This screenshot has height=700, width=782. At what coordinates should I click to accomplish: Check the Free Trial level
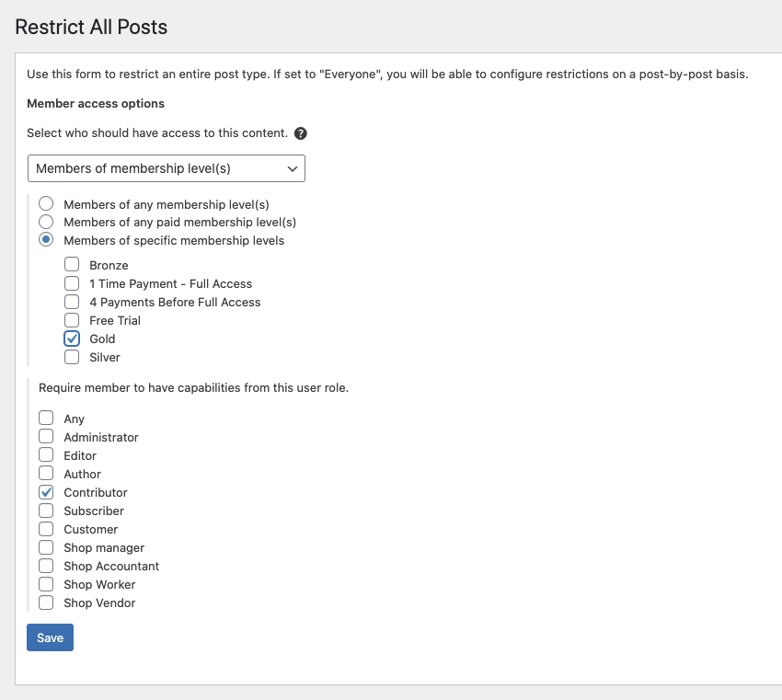pos(72,320)
